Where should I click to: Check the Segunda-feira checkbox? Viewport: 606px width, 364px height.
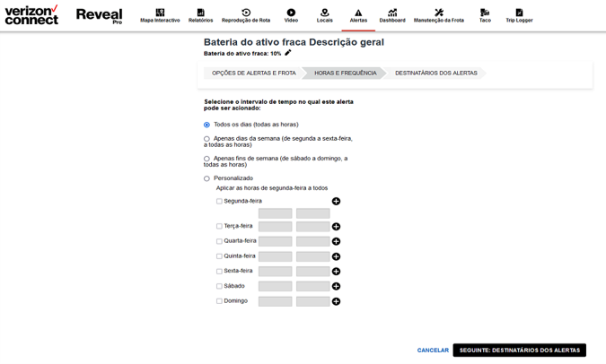[219, 201]
